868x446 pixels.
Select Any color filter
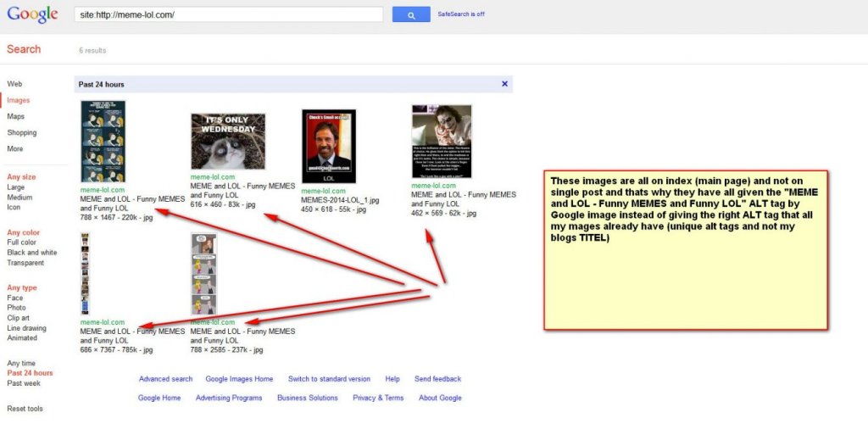click(23, 232)
